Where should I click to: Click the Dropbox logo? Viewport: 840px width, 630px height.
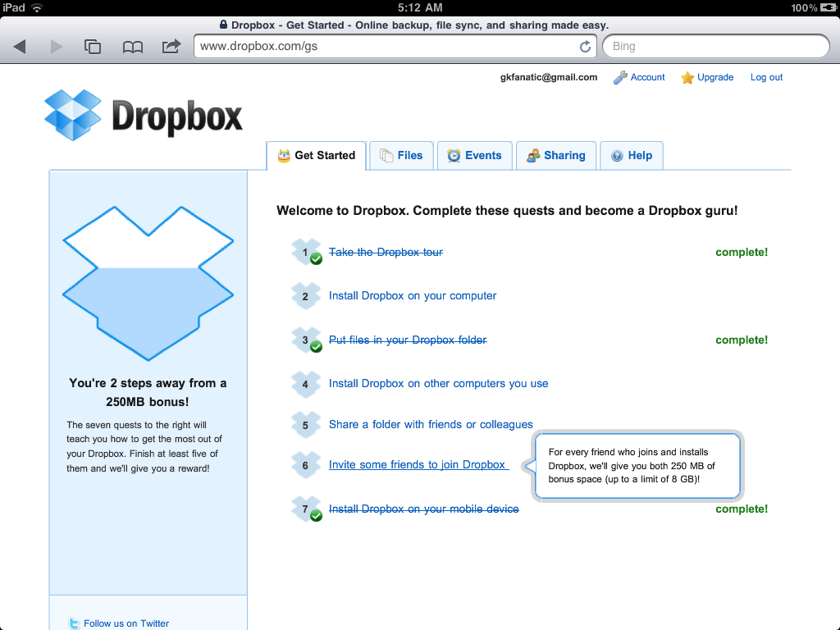(x=144, y=116)
